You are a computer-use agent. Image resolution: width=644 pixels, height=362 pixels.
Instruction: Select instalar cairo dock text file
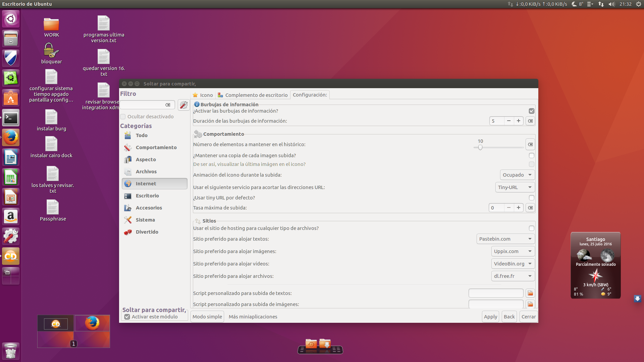pyautogui.click(x=51, y=147)
